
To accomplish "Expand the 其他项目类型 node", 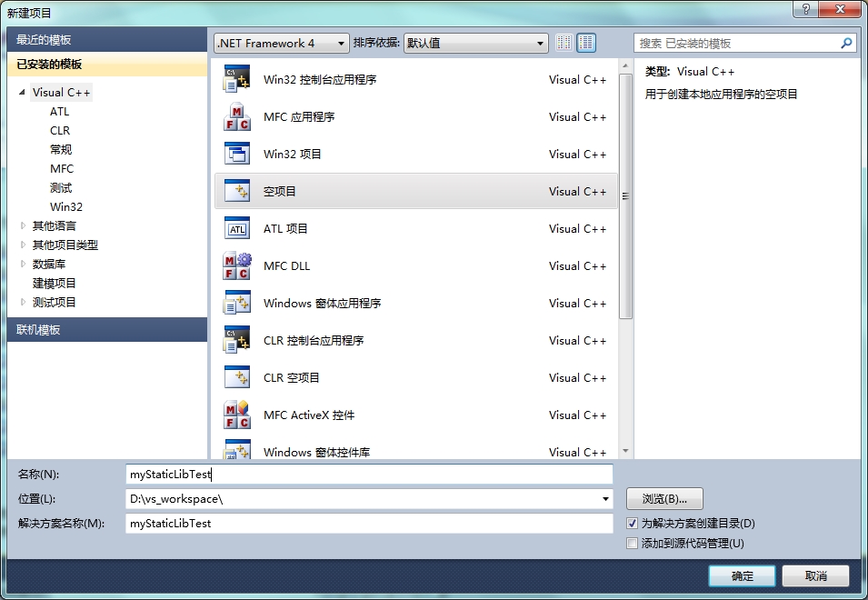I will pyautogui.click(x=23, y=245).
